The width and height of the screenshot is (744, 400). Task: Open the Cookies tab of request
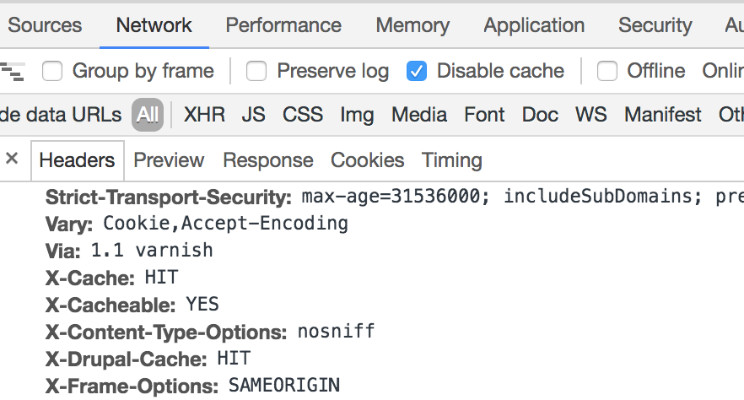click(367, 160)
